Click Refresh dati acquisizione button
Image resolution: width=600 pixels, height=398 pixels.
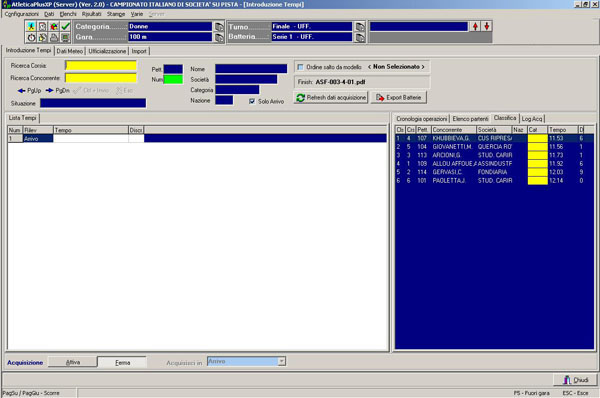click(331, 98)
